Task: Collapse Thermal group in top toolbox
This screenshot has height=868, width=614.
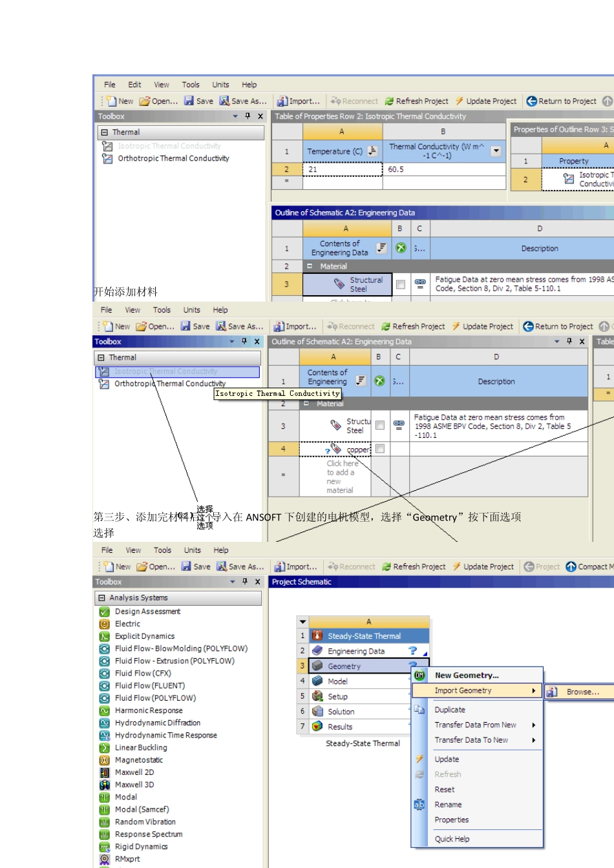Action: [x=104, y=132]
